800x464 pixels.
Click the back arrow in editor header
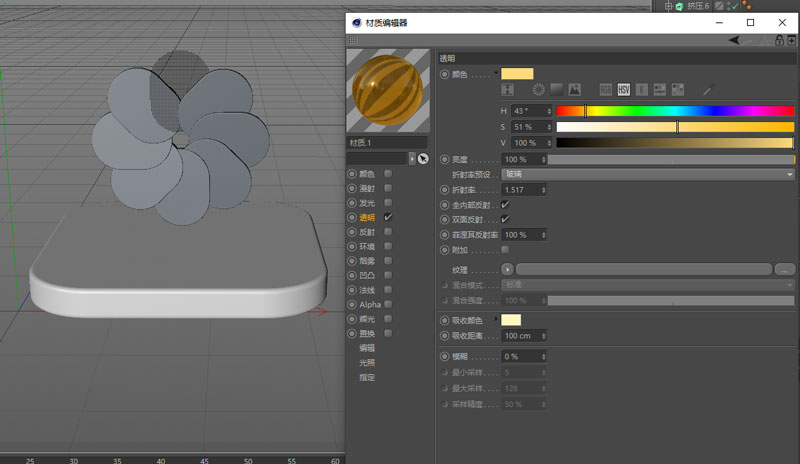[x=735, y=40]
